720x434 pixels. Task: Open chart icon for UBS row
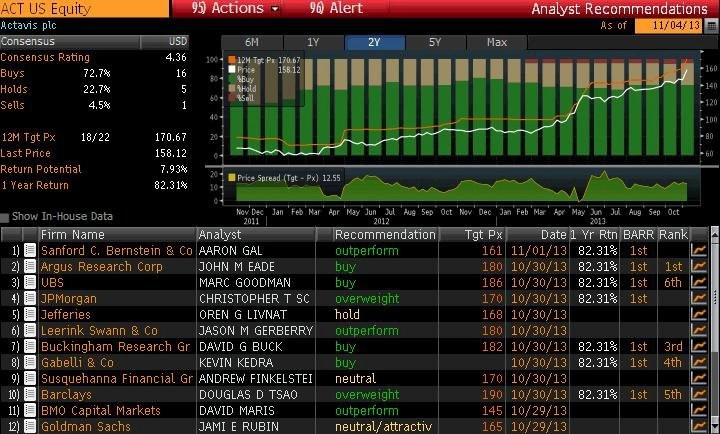(698, 282)
